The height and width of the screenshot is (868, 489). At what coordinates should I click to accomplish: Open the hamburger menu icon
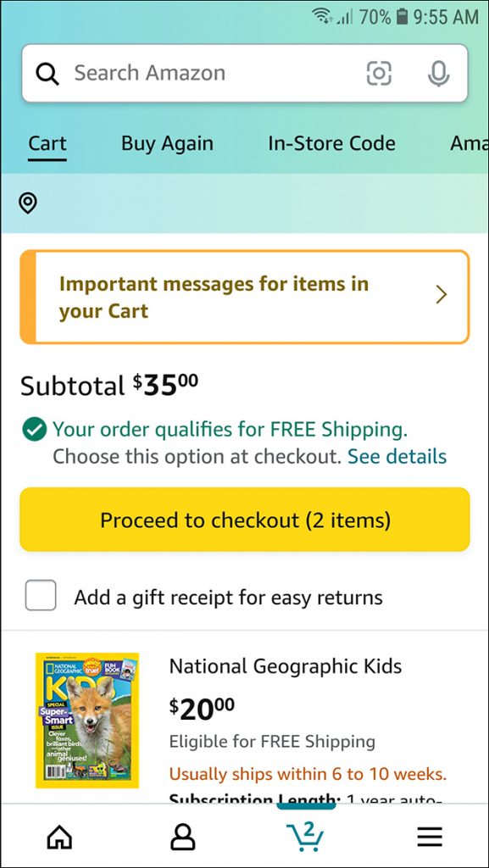430,836
